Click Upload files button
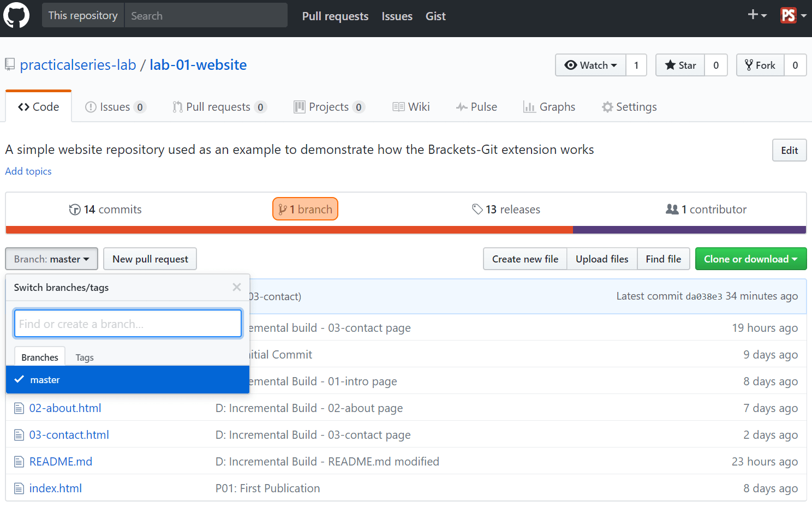The height and width of the screenshot is (507, 812). click(602, 259)
